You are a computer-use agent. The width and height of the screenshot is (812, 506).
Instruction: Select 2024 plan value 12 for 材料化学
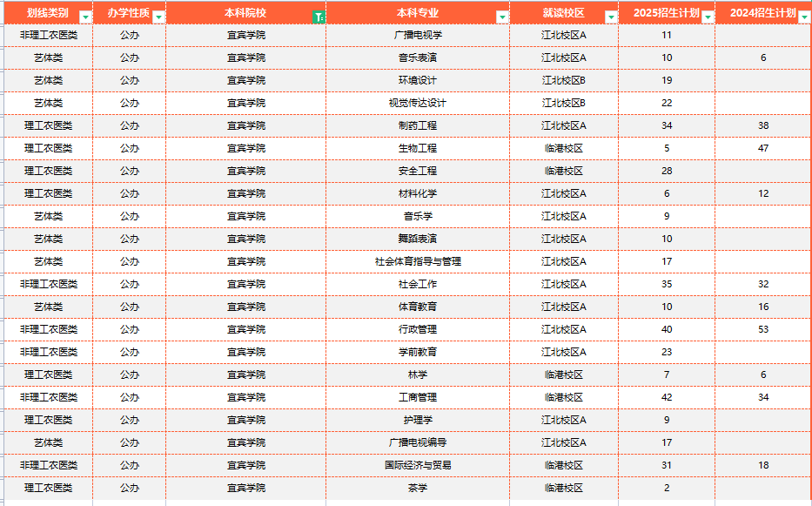coord(763,194)
